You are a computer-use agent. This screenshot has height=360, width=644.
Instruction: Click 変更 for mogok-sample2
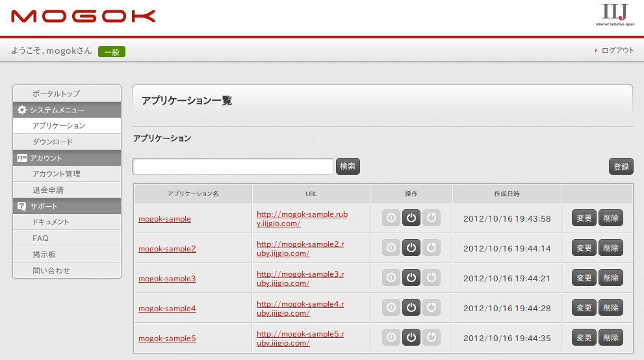584,248
